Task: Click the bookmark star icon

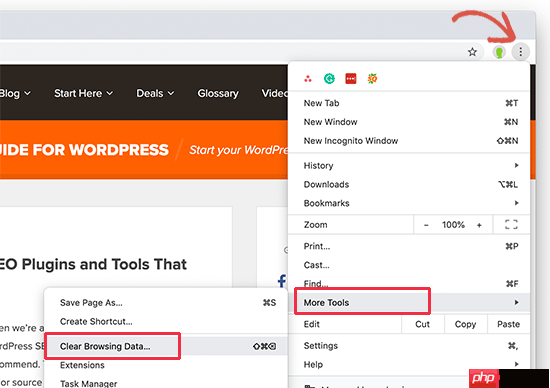Action: 472,52
